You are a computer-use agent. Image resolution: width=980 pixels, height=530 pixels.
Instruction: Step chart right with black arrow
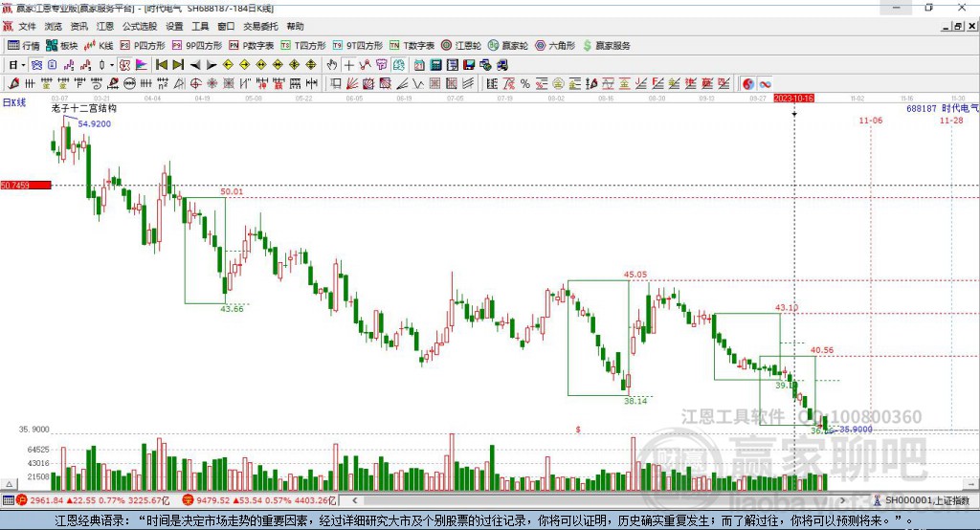click(x=212, y=65)
